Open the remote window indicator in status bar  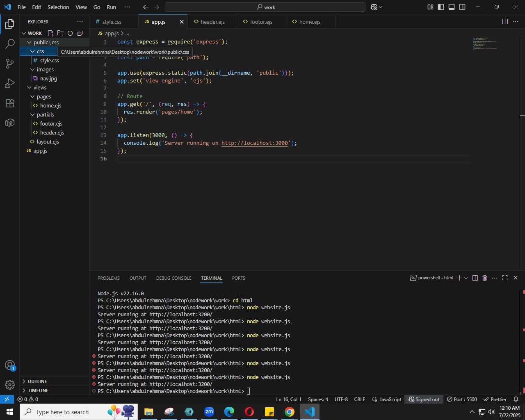[x=7, y=399]
